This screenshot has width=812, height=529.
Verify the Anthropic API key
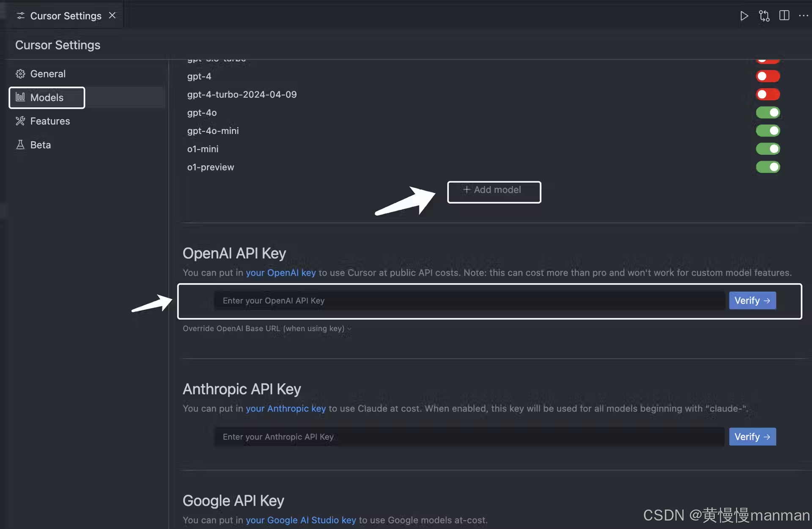(752, 437)
